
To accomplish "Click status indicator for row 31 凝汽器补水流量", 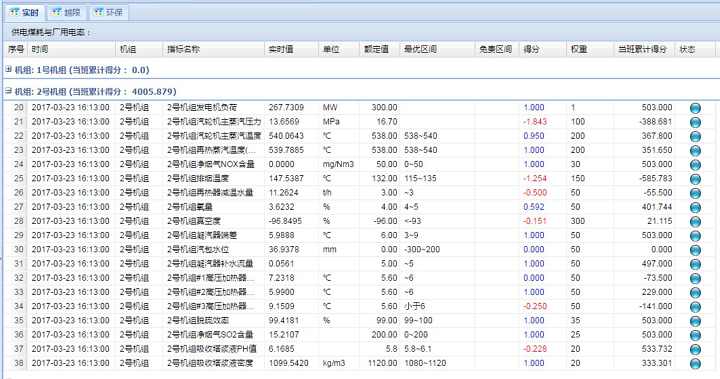I will (695, 265).
